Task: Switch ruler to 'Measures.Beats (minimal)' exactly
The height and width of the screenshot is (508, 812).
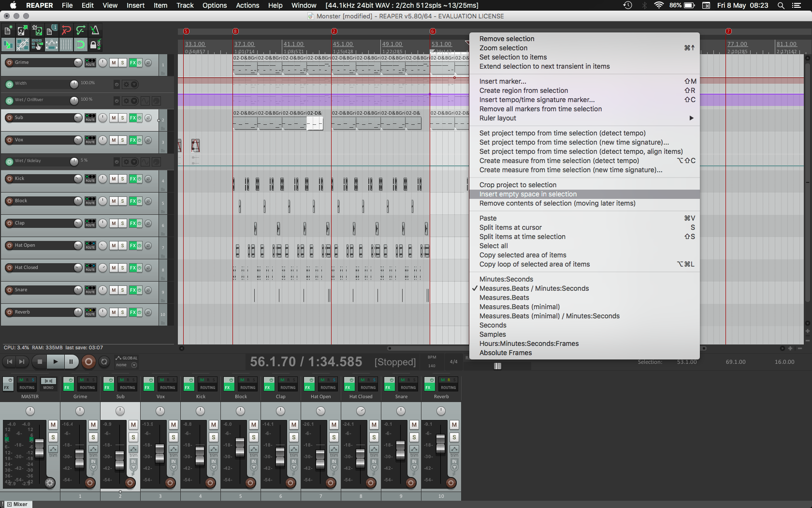Action: point(584,307)
